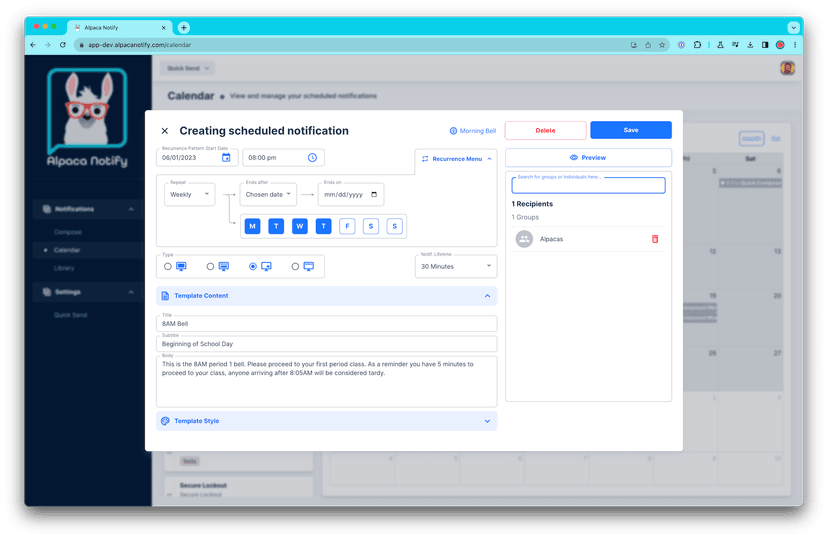Toggle Wednesday in weekday selector
This screenshot has height=539, width=828.
click(x=300, y=226)
